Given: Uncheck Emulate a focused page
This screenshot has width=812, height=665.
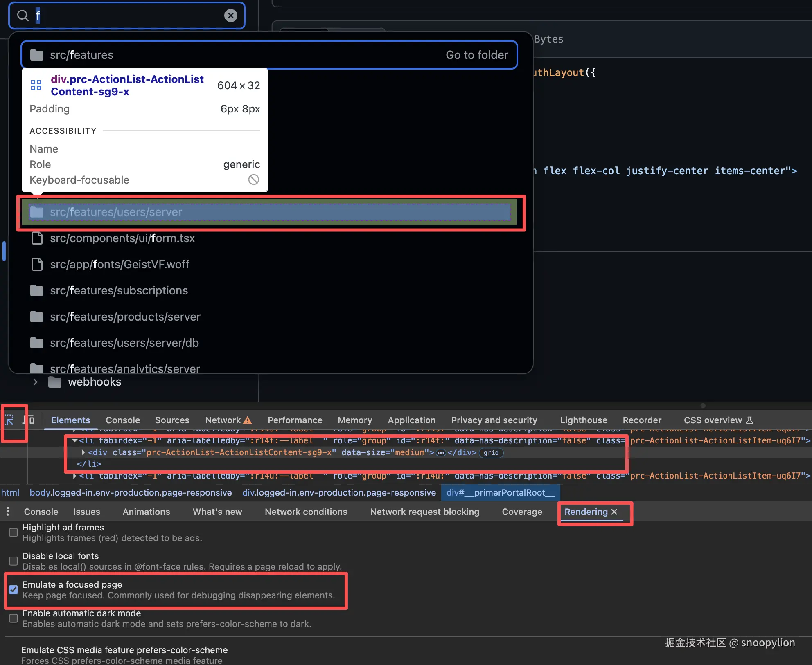Looking at the screenshot, I should pos(14,589).
